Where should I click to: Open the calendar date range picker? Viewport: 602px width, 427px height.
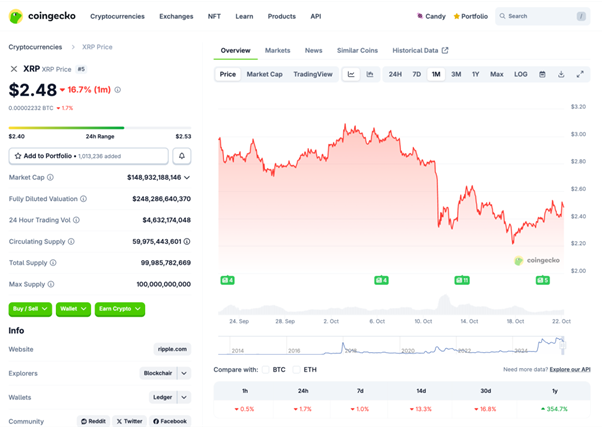(542, 74)
